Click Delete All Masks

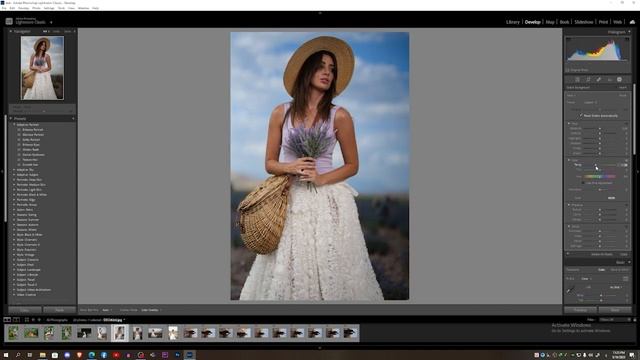[x=602, y=254]
